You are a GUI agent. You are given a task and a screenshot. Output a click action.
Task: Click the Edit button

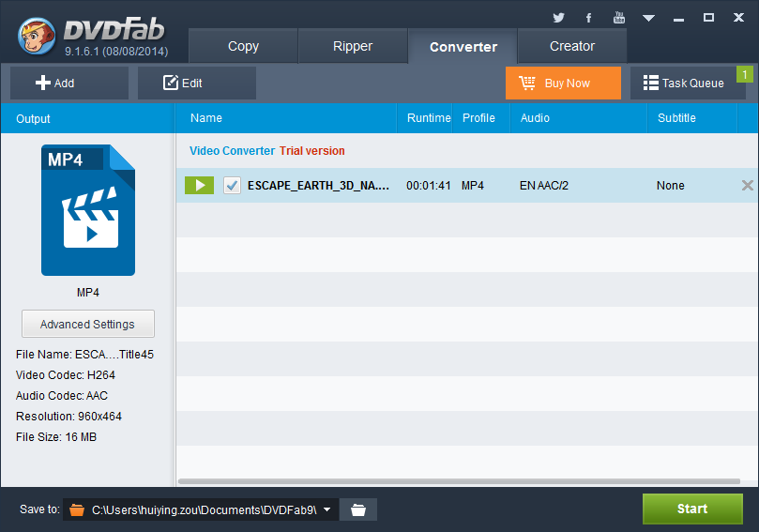(196, 84)
